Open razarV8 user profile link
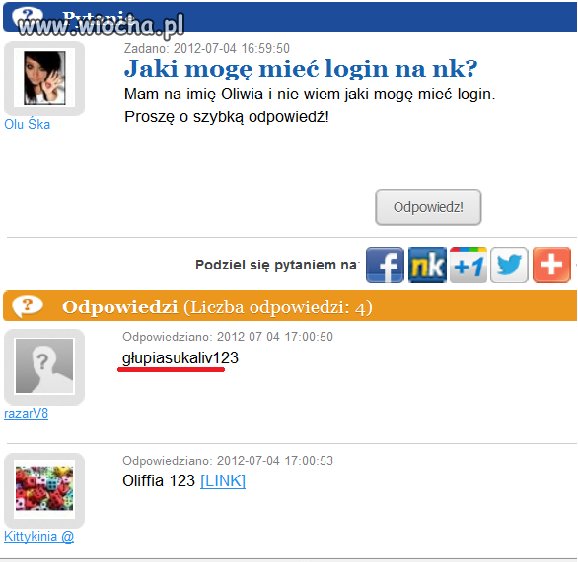This screenshot has height=562, width=578. [x=26, y=413]
